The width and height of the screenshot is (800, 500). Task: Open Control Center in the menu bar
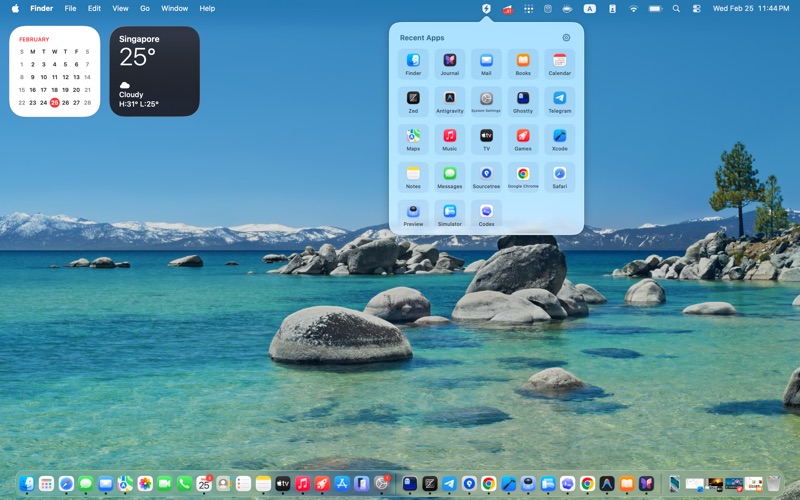[x=697, y=8]
